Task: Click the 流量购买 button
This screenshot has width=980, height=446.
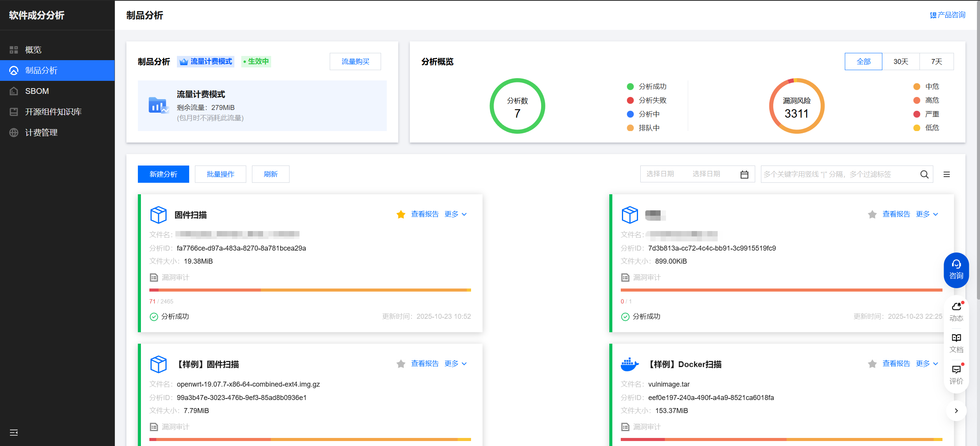Action: 355,62
